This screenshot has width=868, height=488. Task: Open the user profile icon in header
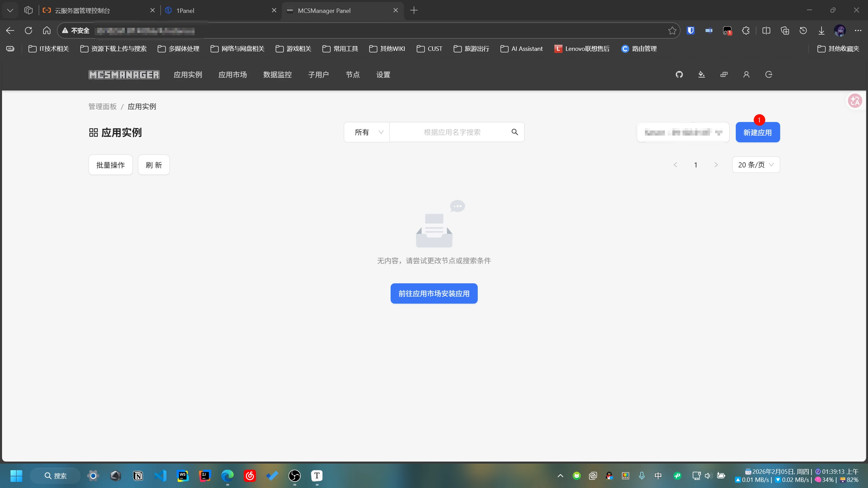tap(746, 75)
